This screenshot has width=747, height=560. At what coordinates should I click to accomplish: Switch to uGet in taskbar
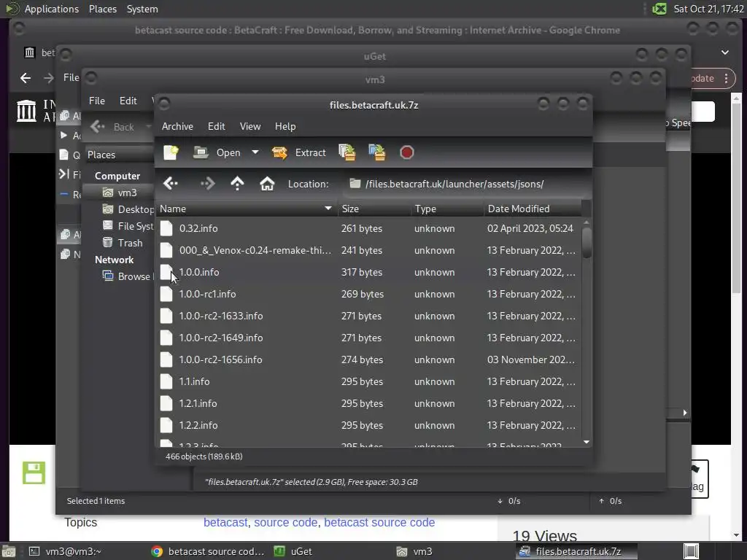coord(293,551)
